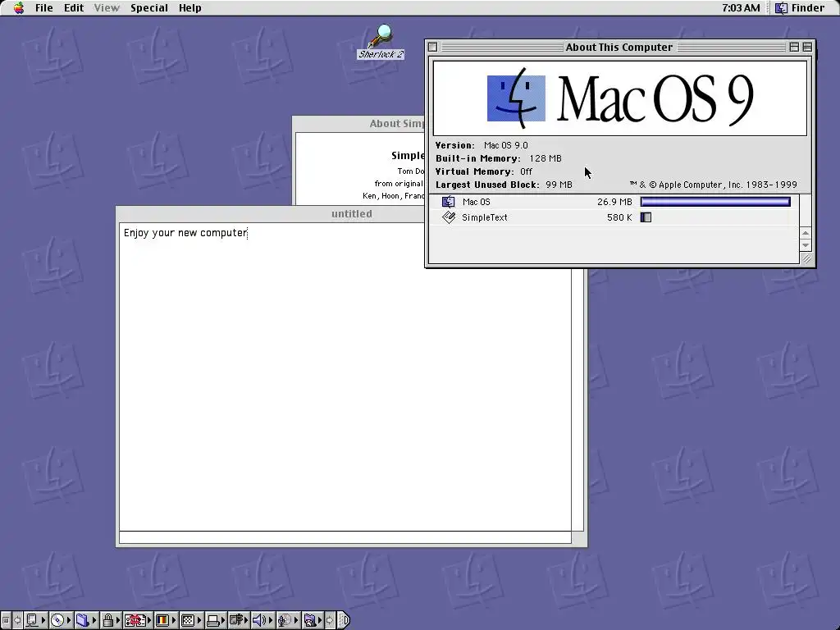Click the resize grip of About This Computer

[806, 258]
